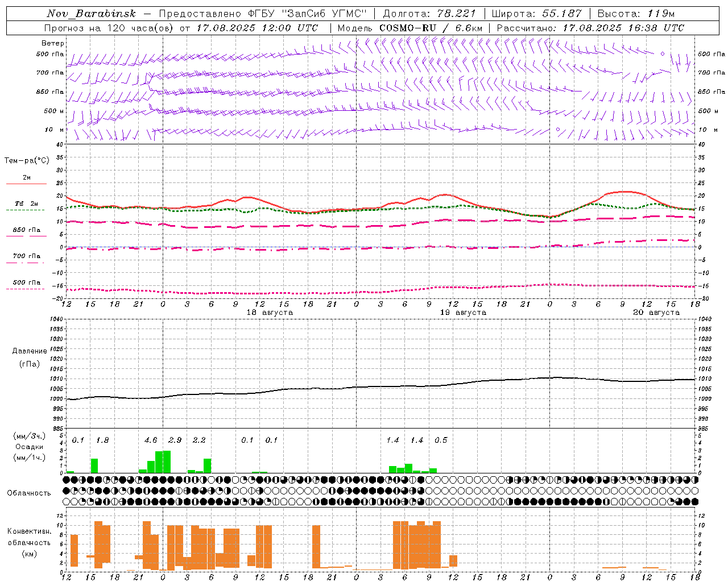Select the 'Предоставлено ФГБУ "ЗапСиб УГМС"' provider text
Viewport: 728px width, 582px height.
(263, 14)
